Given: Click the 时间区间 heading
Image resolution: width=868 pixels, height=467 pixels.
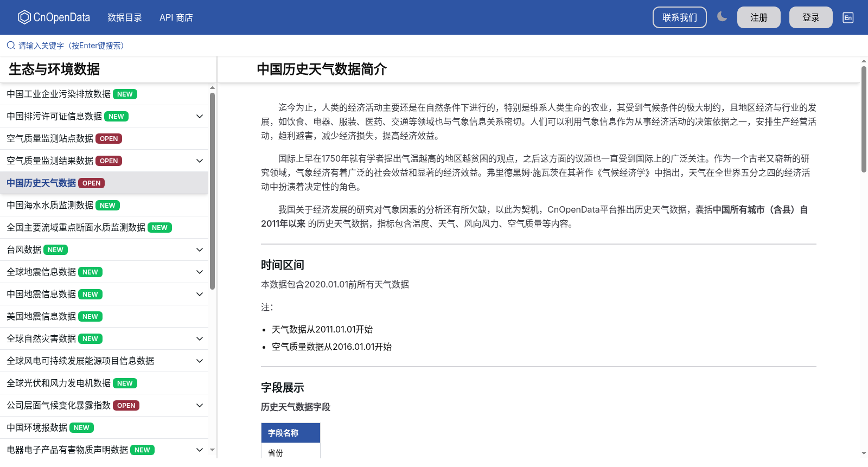Looking at the screenshot, I should (283, 265).
